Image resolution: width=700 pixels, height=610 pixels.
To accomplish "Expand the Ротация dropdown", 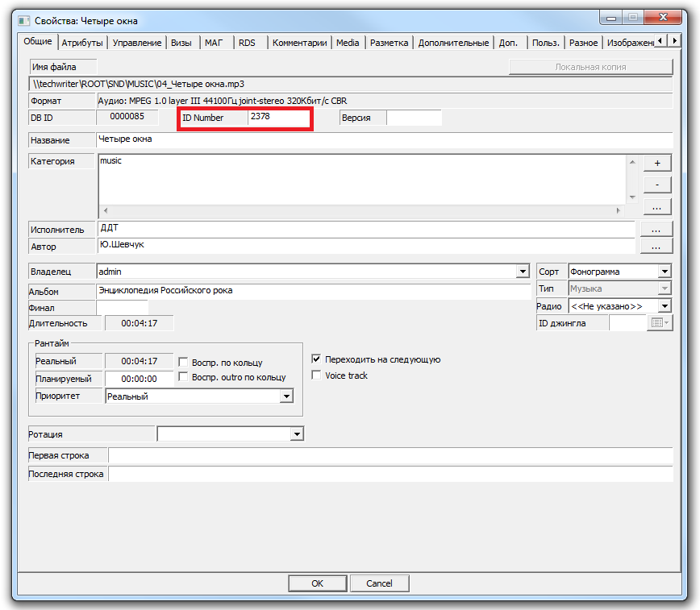I will [x=297, y=434].
